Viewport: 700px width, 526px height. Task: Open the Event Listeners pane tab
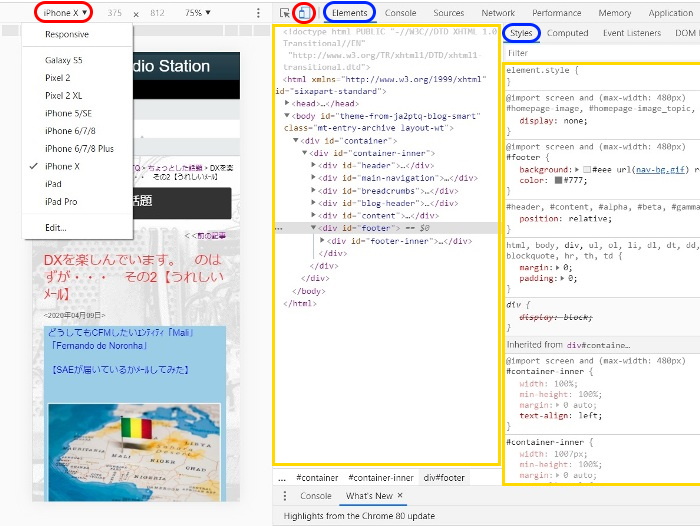[632, 33]
